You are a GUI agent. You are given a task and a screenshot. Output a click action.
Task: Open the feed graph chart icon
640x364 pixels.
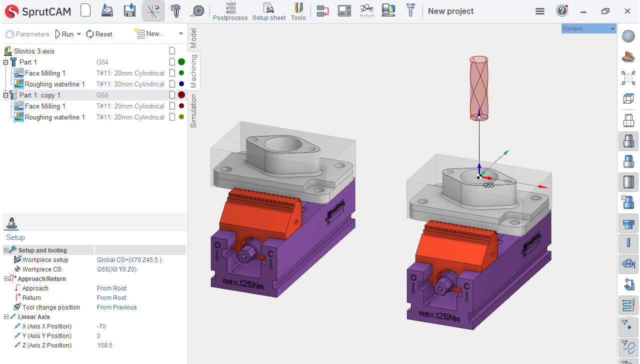367,10
